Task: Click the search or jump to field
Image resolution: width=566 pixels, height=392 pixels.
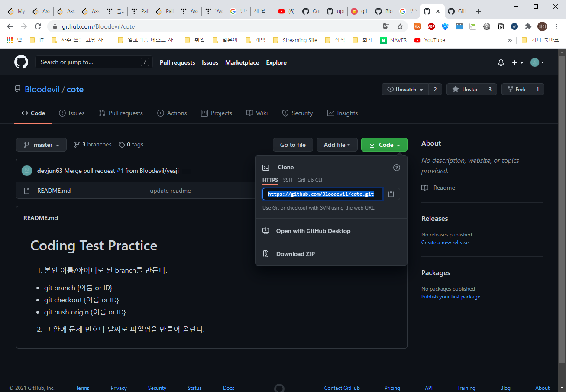Action: [94, 62]
